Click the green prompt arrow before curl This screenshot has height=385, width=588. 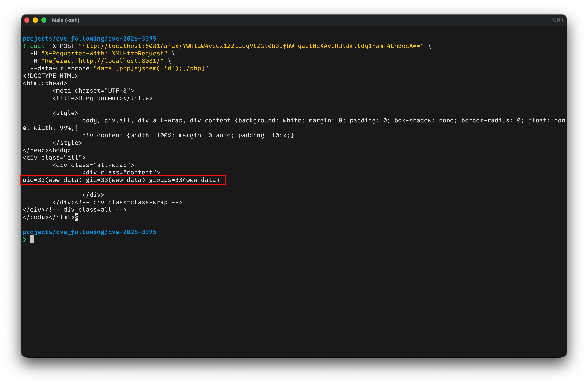pos(25,46)
